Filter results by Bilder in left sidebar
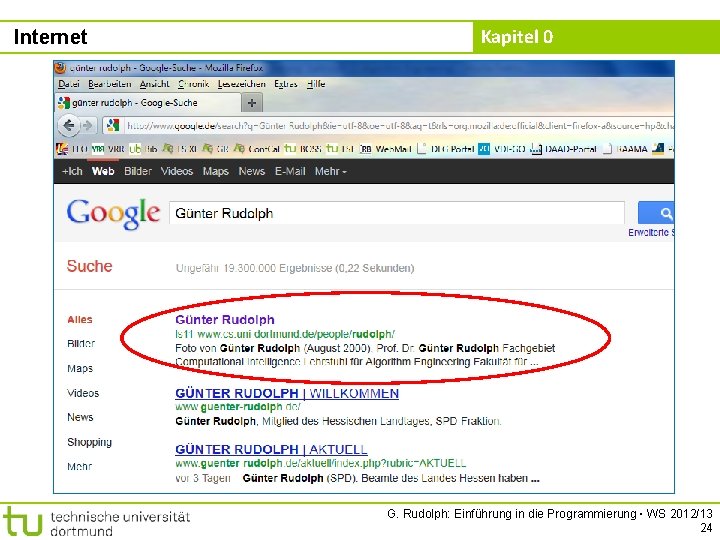The image size is (720, 540). [81, 343]
